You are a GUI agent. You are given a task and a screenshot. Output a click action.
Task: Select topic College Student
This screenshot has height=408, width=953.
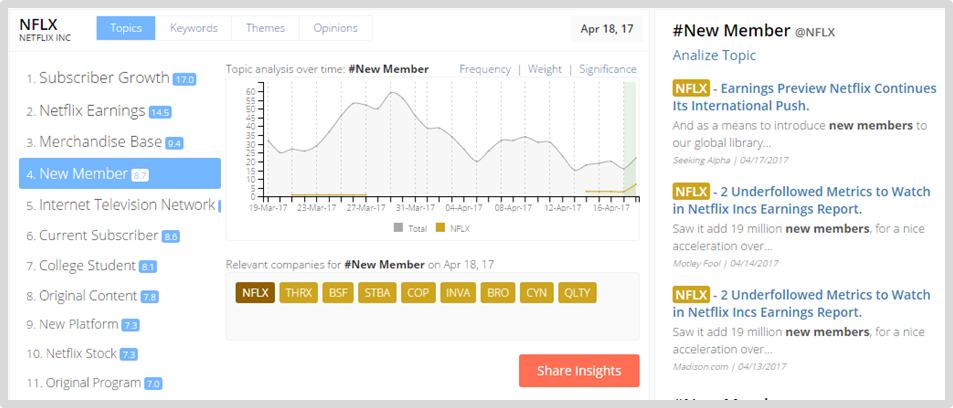point(88,266)
